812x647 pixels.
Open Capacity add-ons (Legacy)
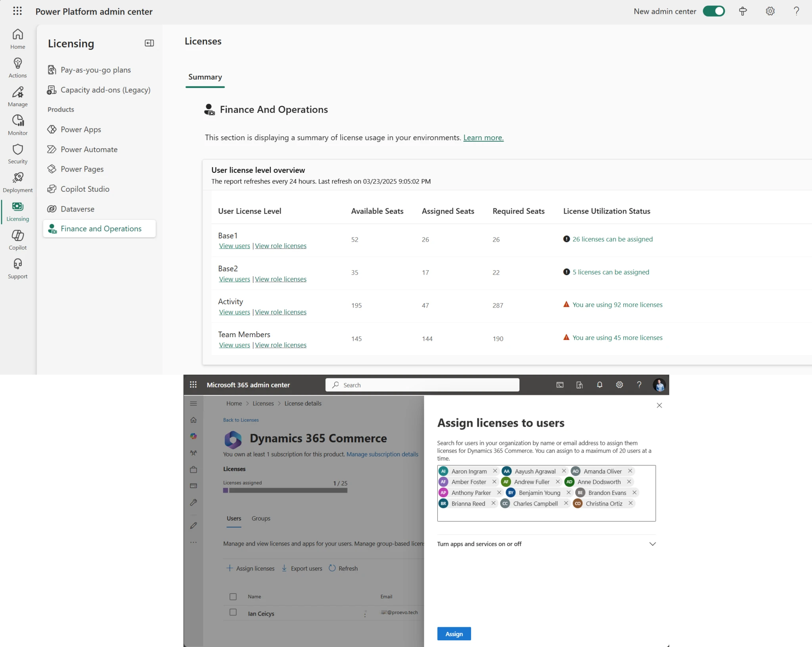[x=99, y=90]
